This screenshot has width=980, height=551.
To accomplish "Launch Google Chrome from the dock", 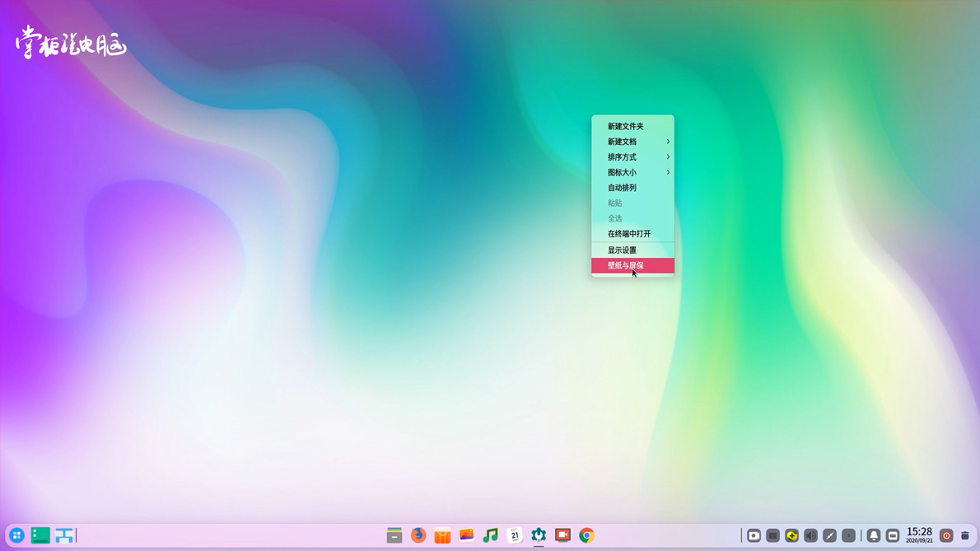I will tap(586, 535).
